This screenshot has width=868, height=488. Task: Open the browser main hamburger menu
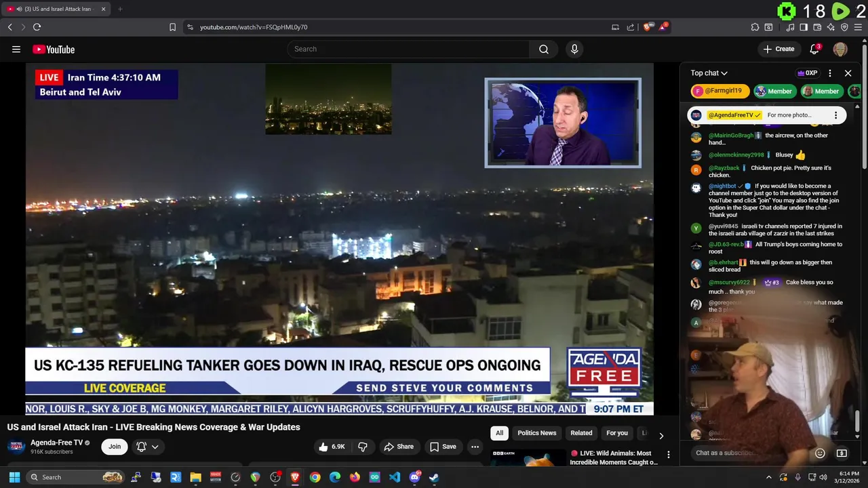[x=858, y=27]
